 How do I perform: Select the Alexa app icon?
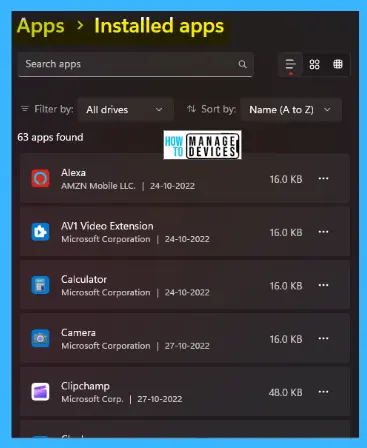[x=40, y=178]
